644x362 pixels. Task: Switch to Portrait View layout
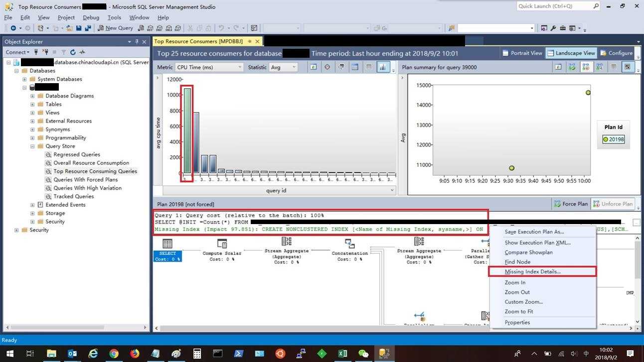point(522,53)
